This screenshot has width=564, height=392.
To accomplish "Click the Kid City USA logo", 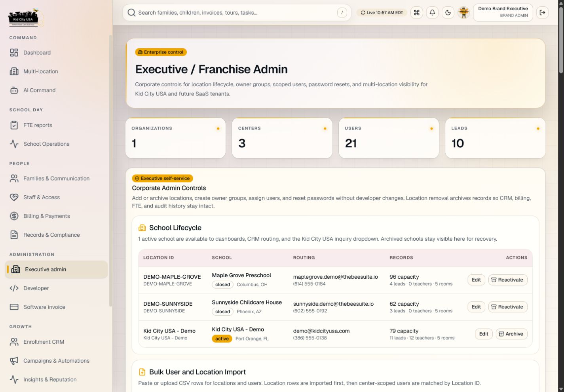I will click(26, 17).
